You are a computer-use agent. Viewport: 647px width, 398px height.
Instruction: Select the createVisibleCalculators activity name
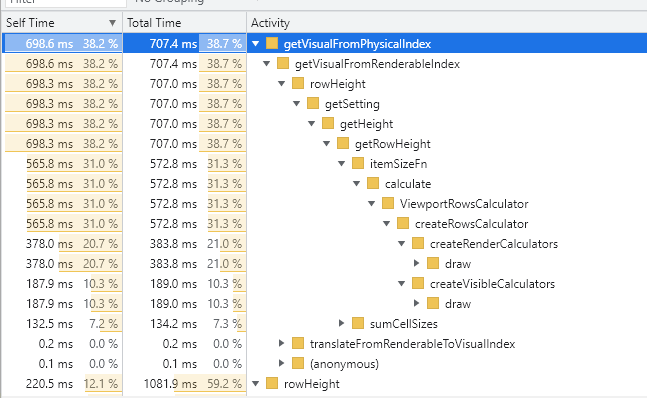tap(492, 284)
